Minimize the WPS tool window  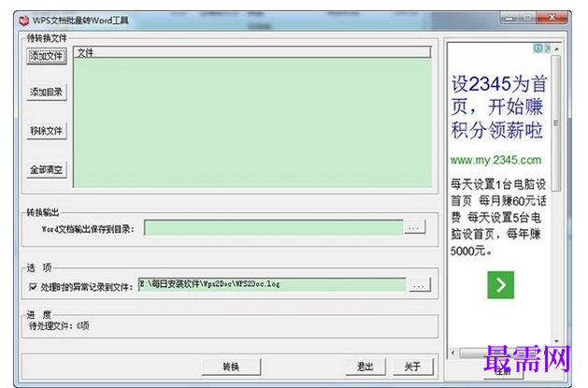pos(509,18)
